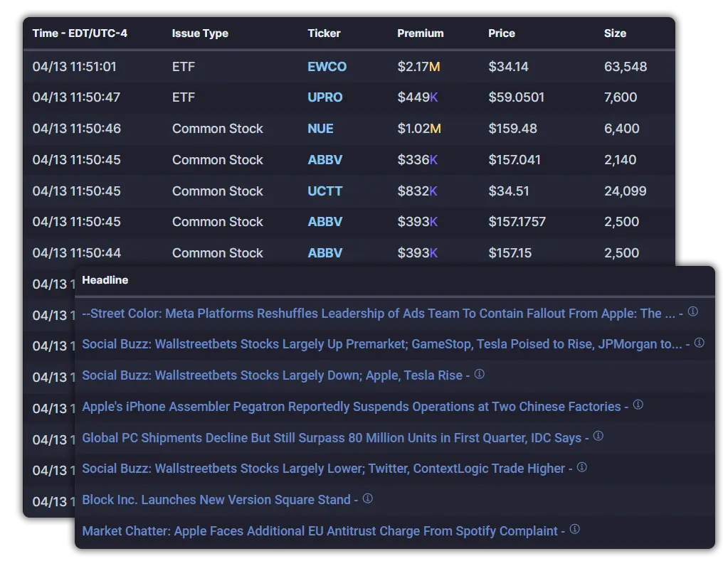This screenshot has width=728, height=566.
Task: Select the 6,400 size cell
Action: pyautogui.click(x=622, y=129)
